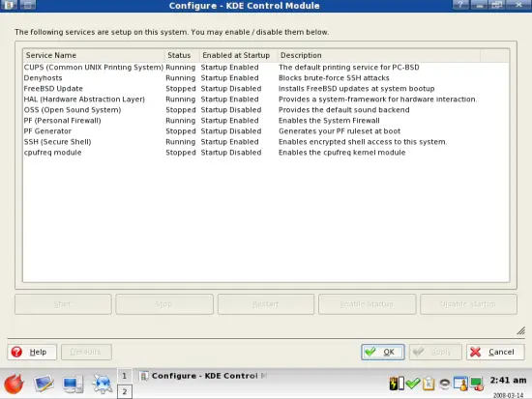Select the CUPS (Common UNIX Printing System) row
The image size is (532, 399).
[x=266, y=67]
